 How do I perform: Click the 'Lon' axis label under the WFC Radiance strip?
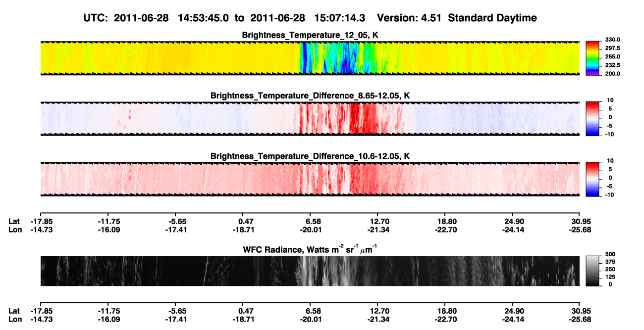pyautogui.click(x=15, y=319)
